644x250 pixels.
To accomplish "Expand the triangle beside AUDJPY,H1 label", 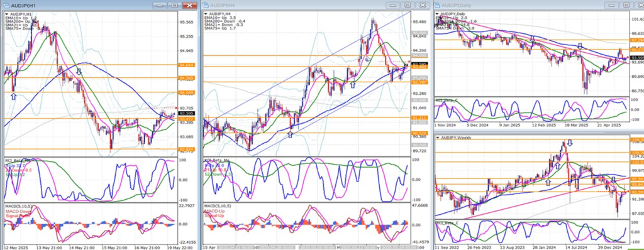I will 6,14.
